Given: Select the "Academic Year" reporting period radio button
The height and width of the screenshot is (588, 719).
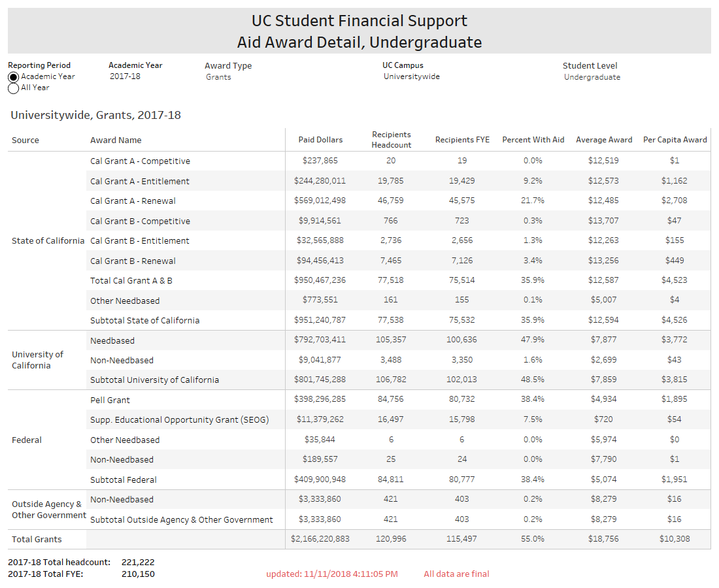Looking at the screenshot, I should pos(13,77).
